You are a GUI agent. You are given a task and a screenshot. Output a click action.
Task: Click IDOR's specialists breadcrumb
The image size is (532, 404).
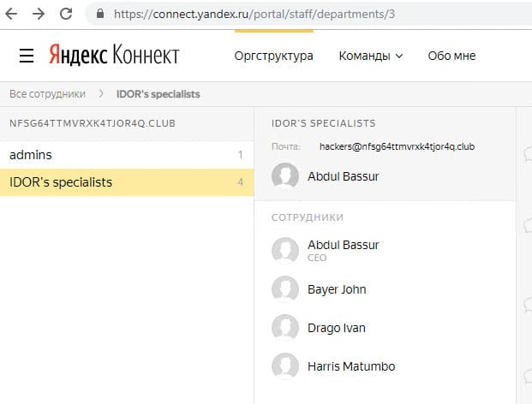pos(158,94)
